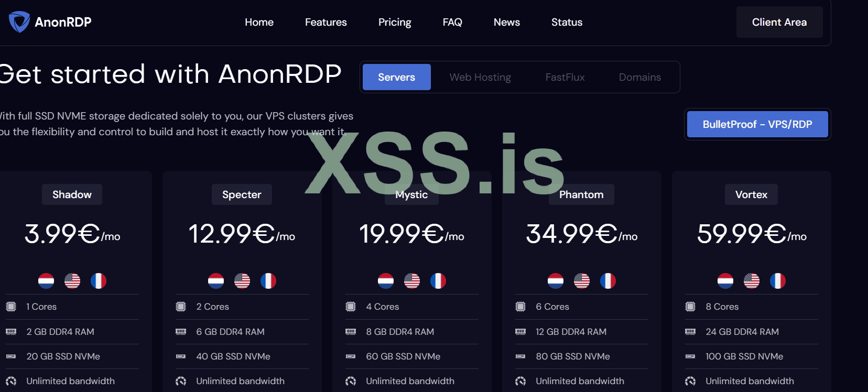This screenshot has height=392, width=868.
Task: Click the 19.99€/mo price
Action: click(411, 234)
